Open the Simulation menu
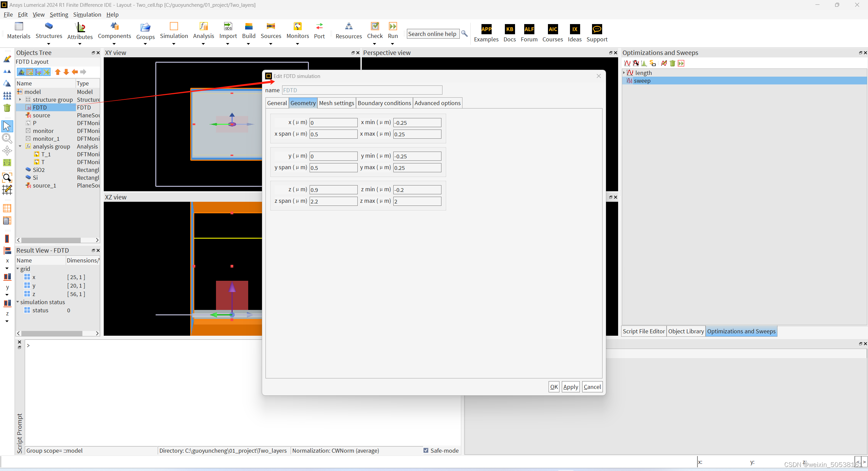The width and height of the screenshot is (868, 471). click(87, 15)
